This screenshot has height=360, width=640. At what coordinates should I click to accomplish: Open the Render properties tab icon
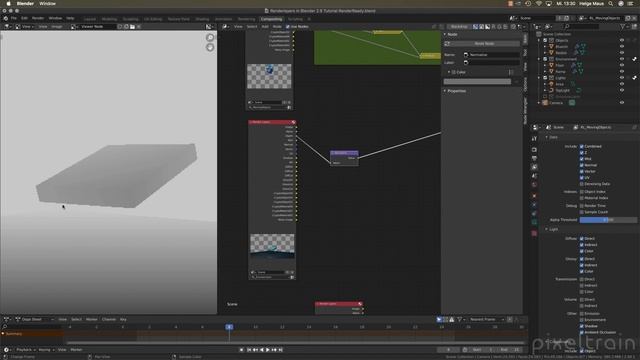click(x=534, y=149)
